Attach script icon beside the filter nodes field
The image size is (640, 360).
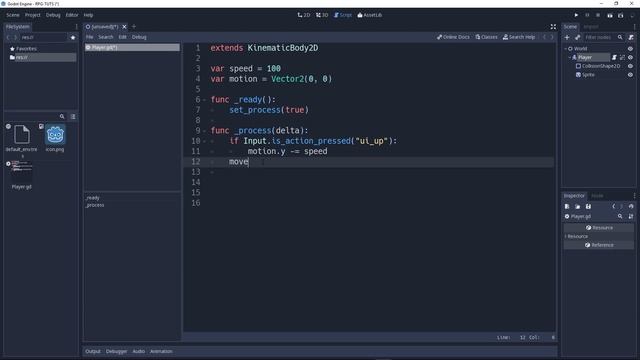(x=631, y=37)
